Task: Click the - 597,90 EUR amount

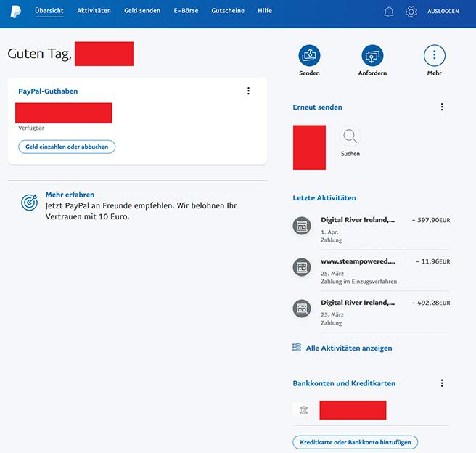Action: point(431,220)
